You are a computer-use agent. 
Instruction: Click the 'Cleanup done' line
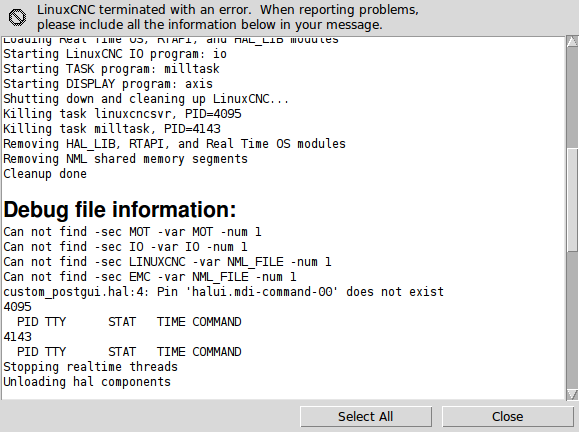pyautogui.click(x=45, y=174)
